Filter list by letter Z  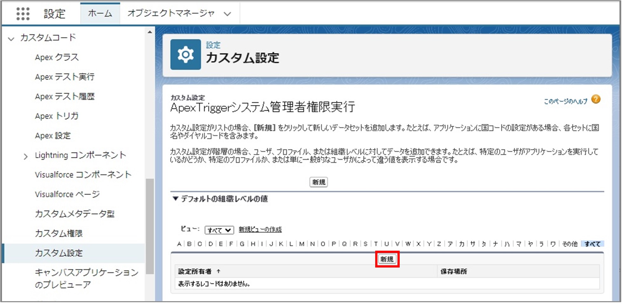(439, 244)
